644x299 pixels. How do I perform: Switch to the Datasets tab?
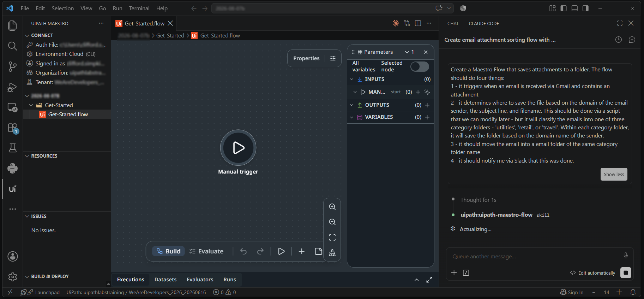[x=165, y=280]
